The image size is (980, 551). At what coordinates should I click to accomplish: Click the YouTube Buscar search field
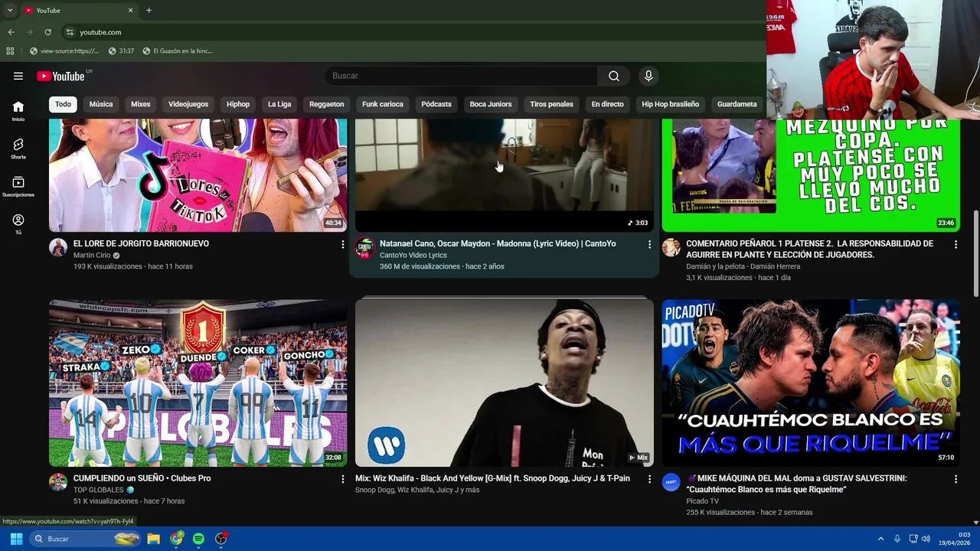pyautogui.click(x=462, y=76)
